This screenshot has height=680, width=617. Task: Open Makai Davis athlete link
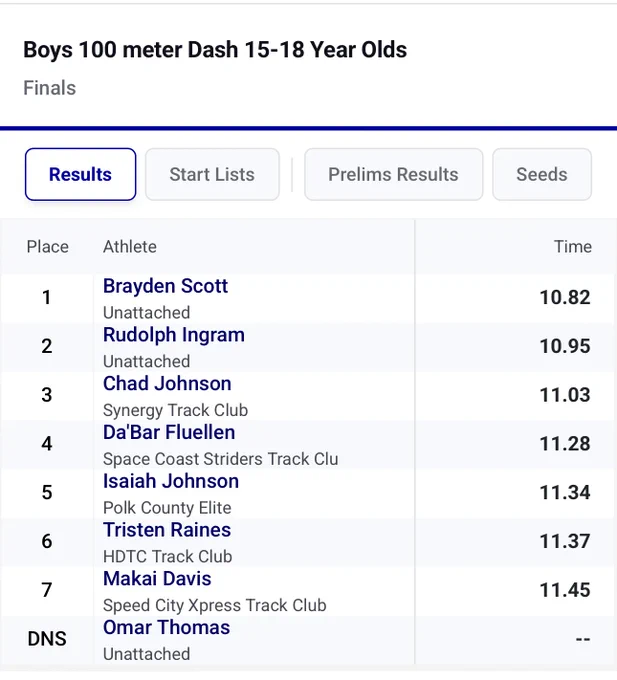pyautogui.click(x=157, y=579)
